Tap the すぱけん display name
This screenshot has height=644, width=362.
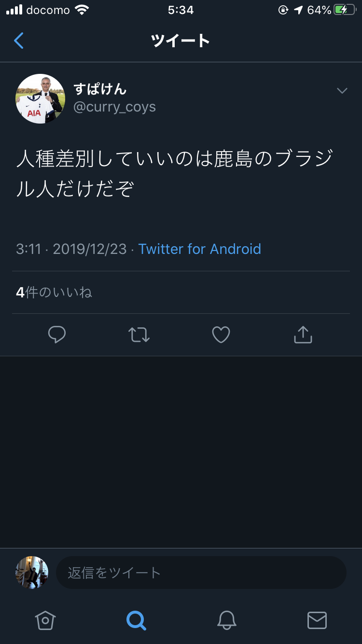100,89
